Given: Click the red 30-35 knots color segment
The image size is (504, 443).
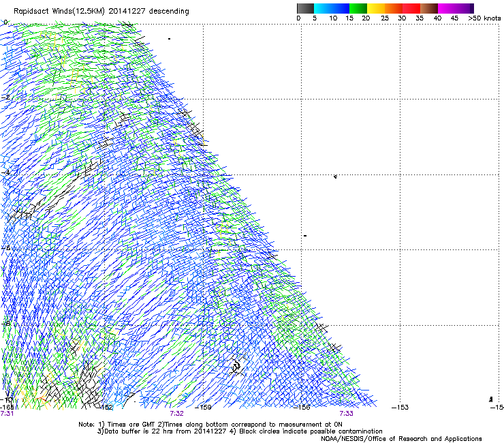Looking at the screenshot, I should click(x=411, y=8).
